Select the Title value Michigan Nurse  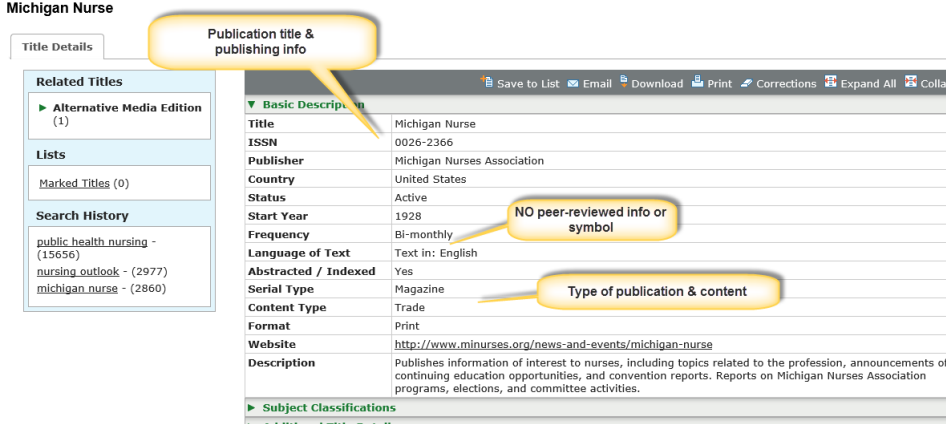(435, 124)
